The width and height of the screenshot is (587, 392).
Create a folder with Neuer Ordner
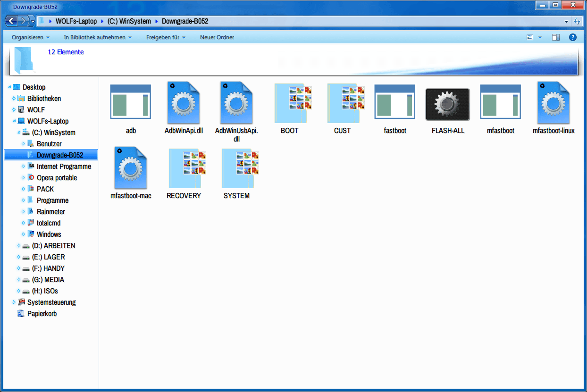(217, 37)
